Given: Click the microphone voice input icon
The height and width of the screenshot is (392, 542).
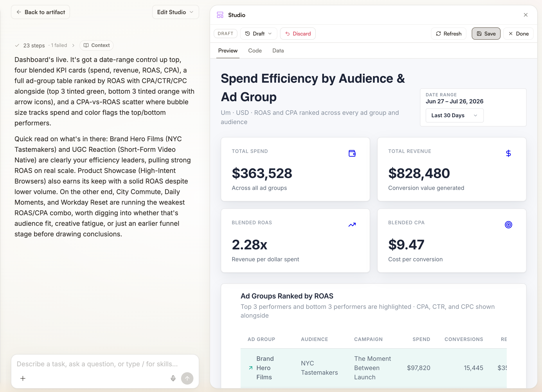Looking at the screenshot, I should 173,378.
